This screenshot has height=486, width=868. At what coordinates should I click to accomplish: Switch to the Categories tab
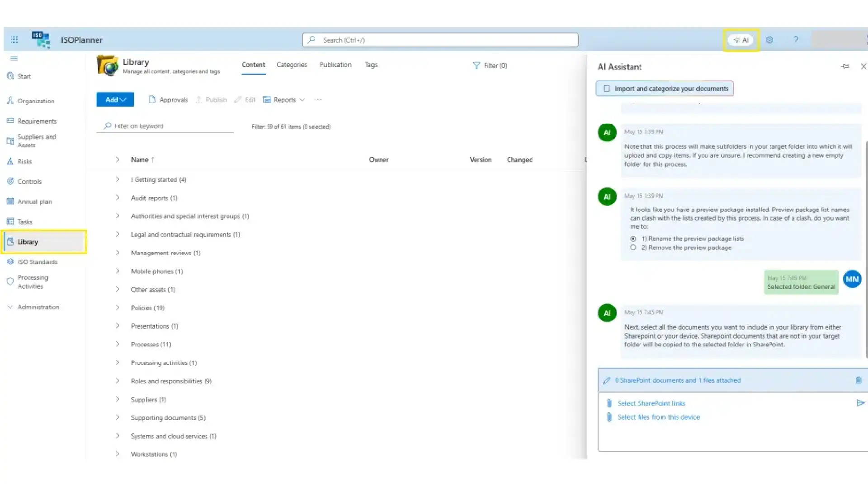[292, 65]
